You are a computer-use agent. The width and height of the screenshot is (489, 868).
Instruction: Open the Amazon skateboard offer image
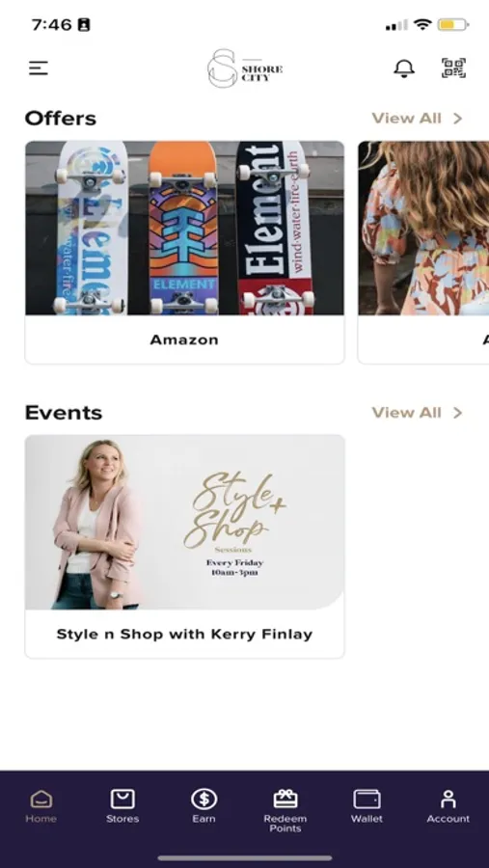click(x=184, y=228)
